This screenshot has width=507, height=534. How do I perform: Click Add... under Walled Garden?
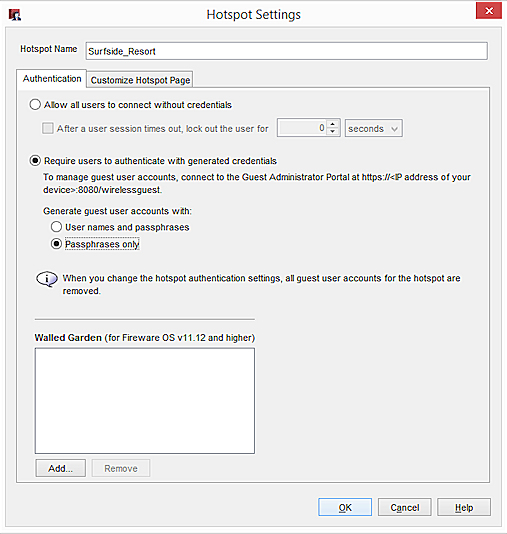pyautogui.click(x=61, y=468)
